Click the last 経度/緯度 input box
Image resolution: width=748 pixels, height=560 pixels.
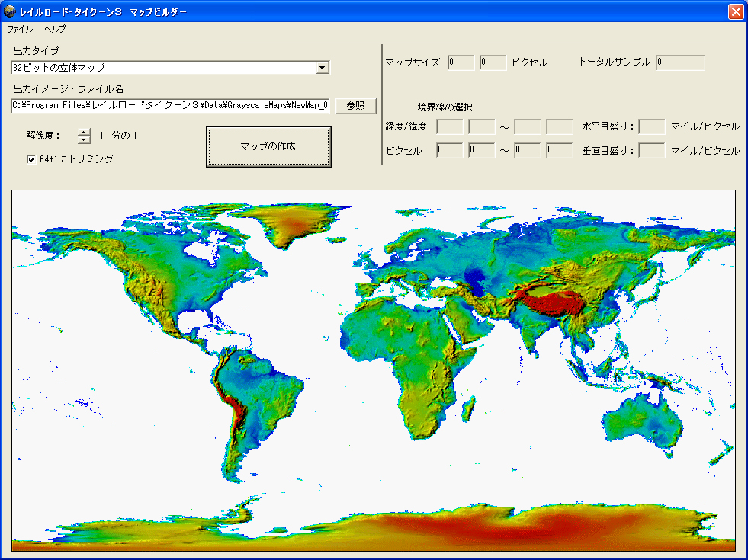(559, 126)
